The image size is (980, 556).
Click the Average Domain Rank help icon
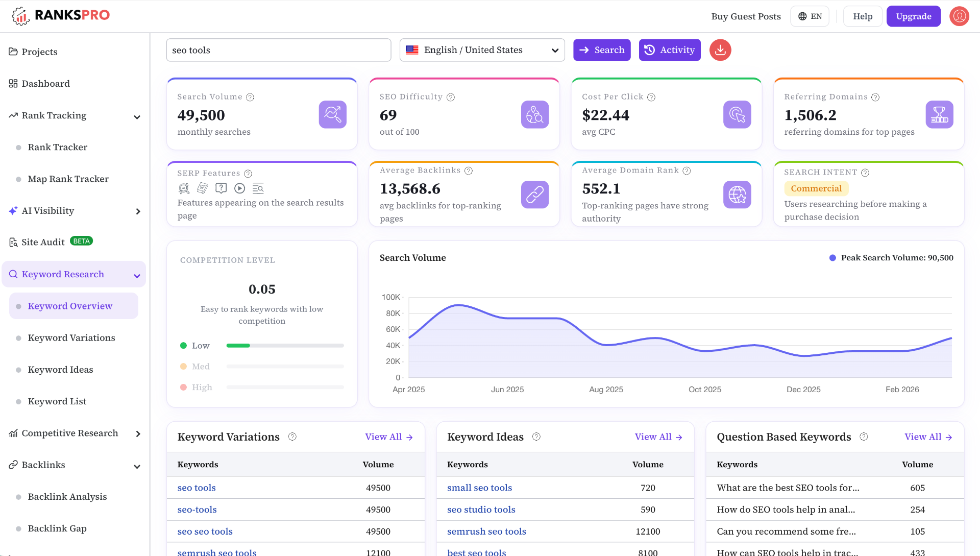(x=687, y=171)
